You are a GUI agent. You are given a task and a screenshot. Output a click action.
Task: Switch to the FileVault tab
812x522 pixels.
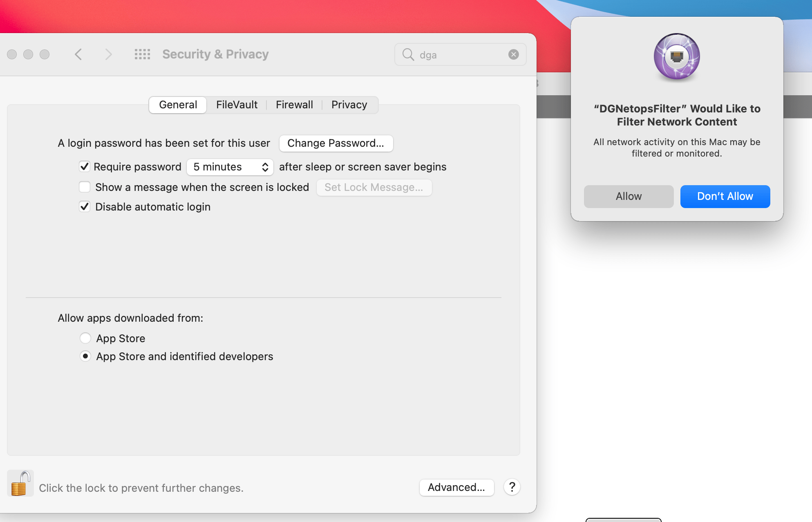pos(237,105)
